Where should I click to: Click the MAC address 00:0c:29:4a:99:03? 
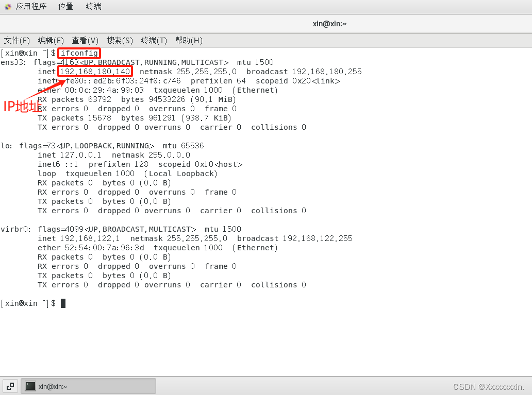point(104,90)
